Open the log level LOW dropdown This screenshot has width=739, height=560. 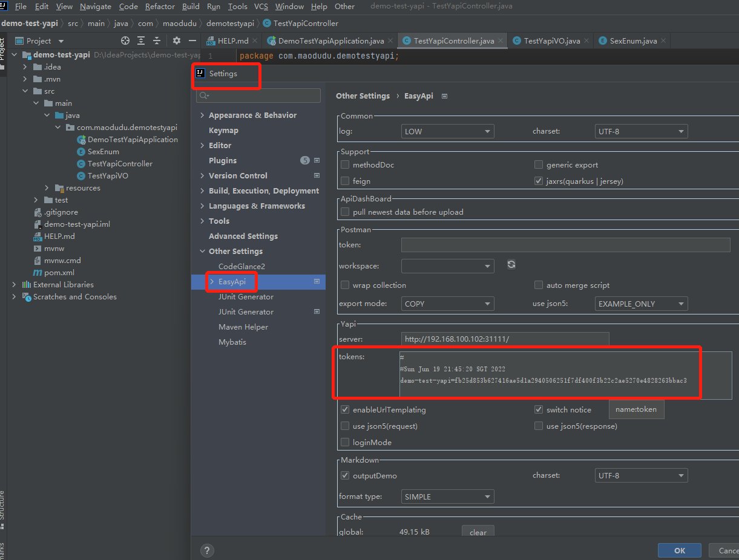tap(447, 131)
